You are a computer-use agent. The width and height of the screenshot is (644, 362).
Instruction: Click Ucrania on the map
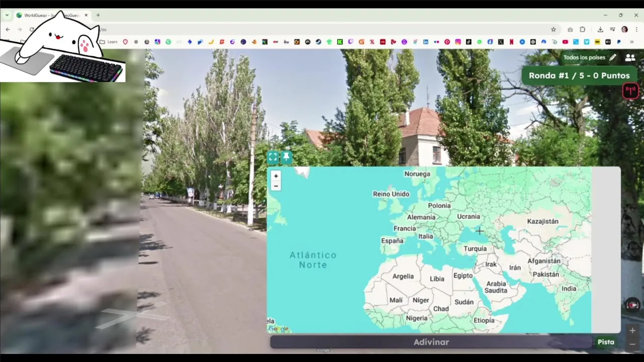coord(468,216)
